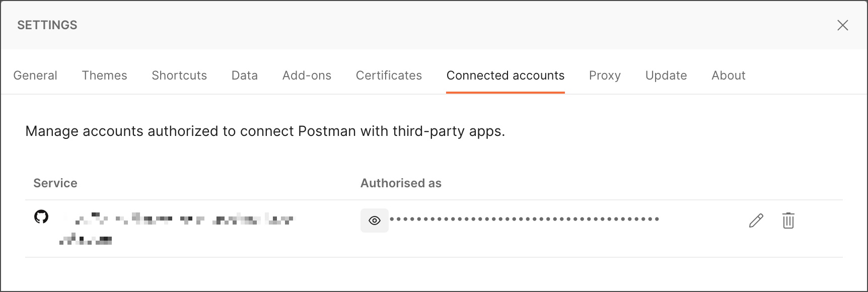Open the About tab

(x=729, y=76)
